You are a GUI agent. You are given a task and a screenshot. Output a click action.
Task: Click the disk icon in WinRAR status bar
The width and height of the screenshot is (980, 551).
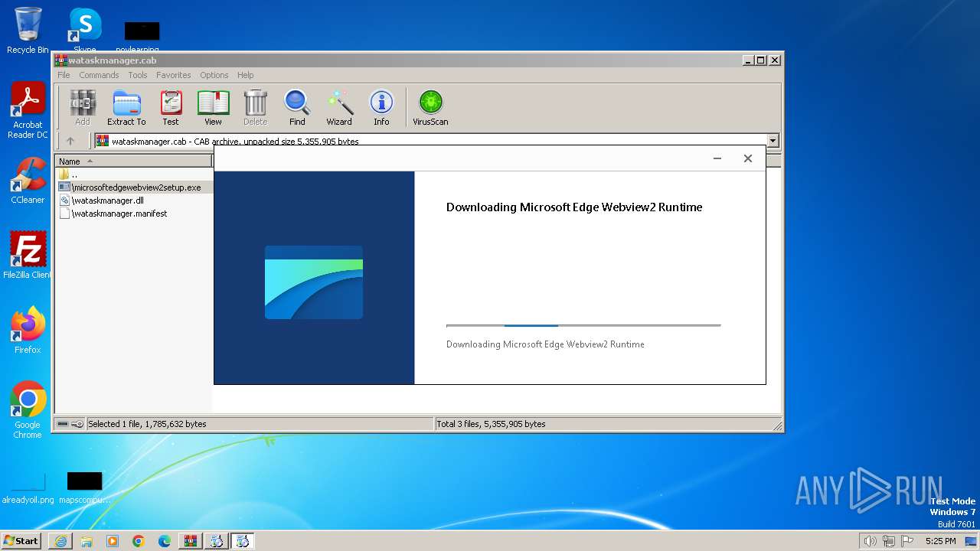[63, 424]
